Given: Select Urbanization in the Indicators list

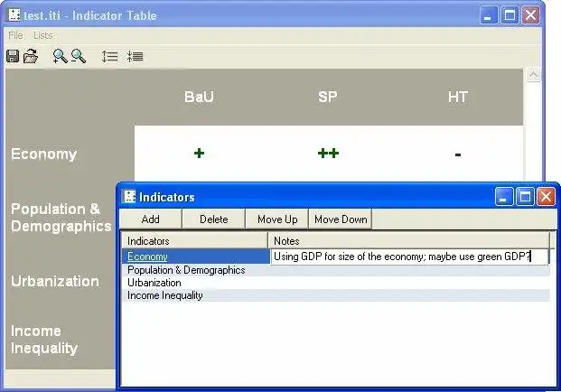Looking at the screenshot, I should [335, 283].
